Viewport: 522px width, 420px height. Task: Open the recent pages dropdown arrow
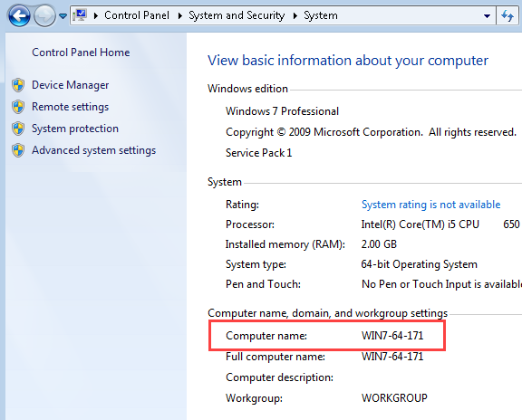click(x=63, y=15)
